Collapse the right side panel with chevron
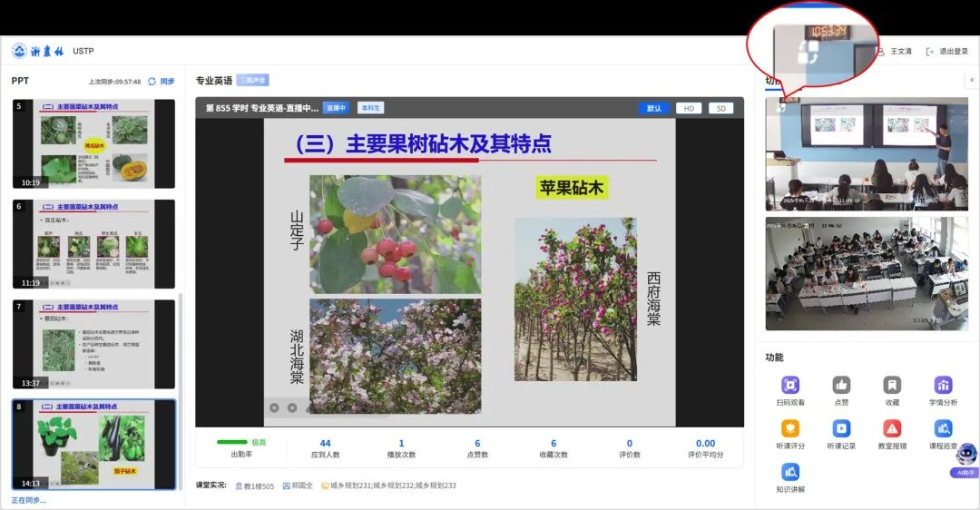 click(x=972, y=80)
